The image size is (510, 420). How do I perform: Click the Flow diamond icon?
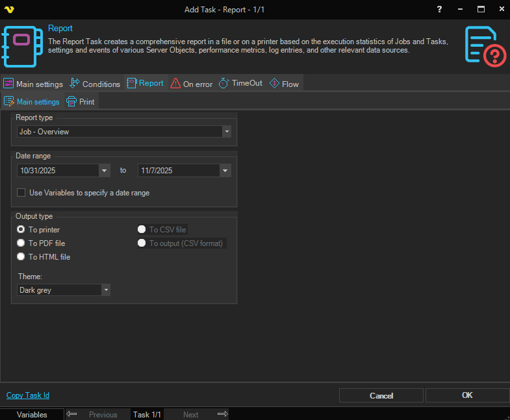point(274,84)
